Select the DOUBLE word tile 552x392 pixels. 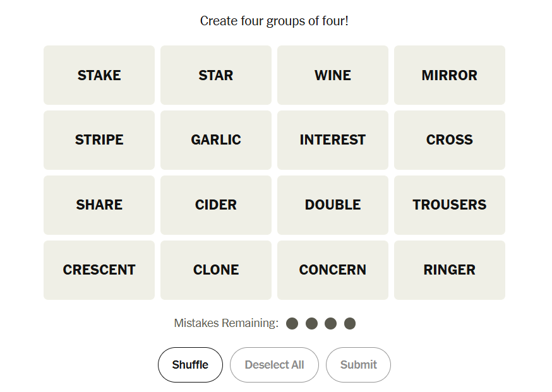(x=333, y=205)
